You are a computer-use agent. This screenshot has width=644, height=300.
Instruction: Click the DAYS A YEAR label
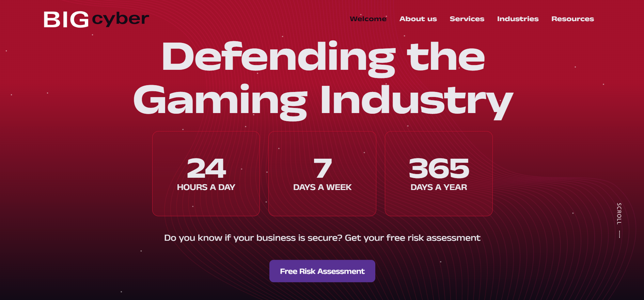(439, 187)
